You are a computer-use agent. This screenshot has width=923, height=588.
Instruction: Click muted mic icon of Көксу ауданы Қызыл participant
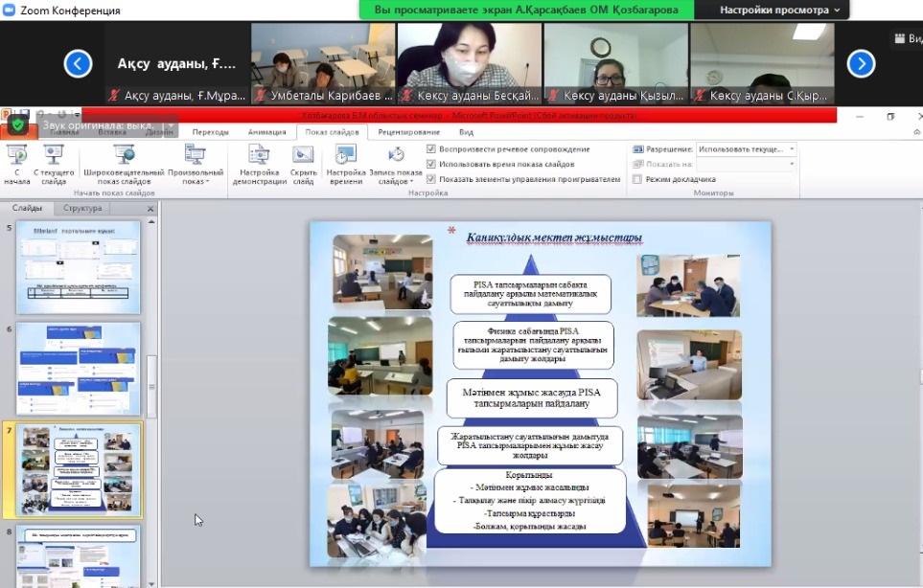553,95
